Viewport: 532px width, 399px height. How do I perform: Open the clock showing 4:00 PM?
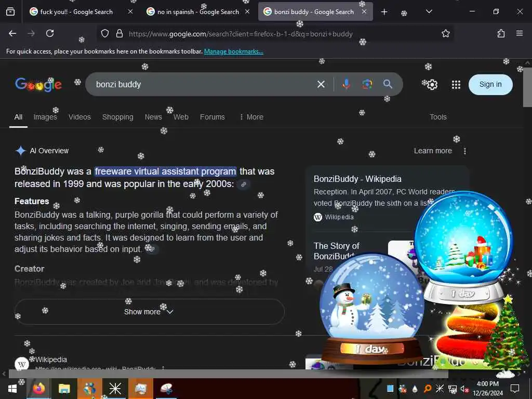[487, 389]
